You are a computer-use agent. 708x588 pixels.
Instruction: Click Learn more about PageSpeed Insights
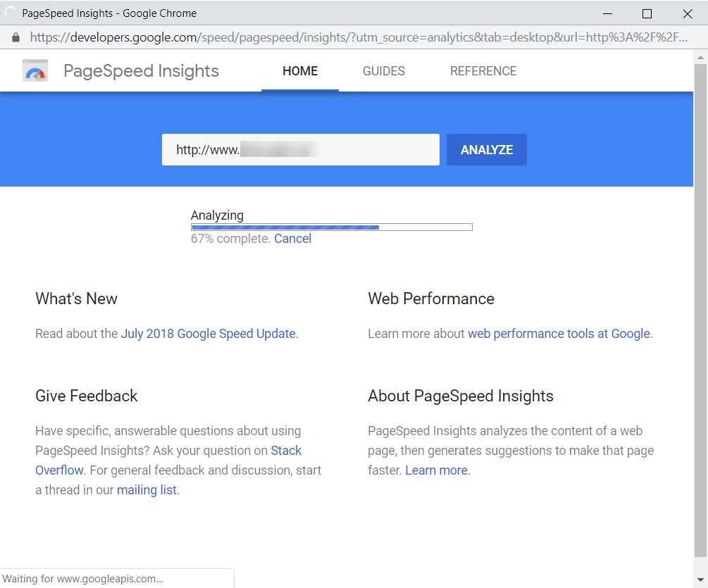(437, 470)
